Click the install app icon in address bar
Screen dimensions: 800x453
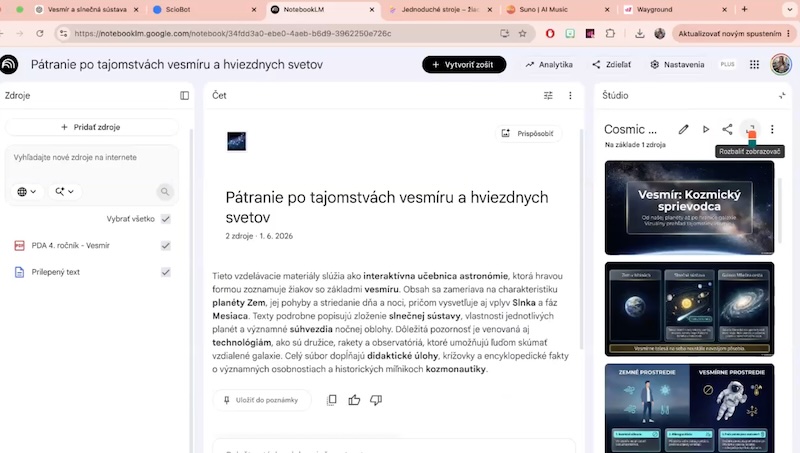tap(505, 34)
